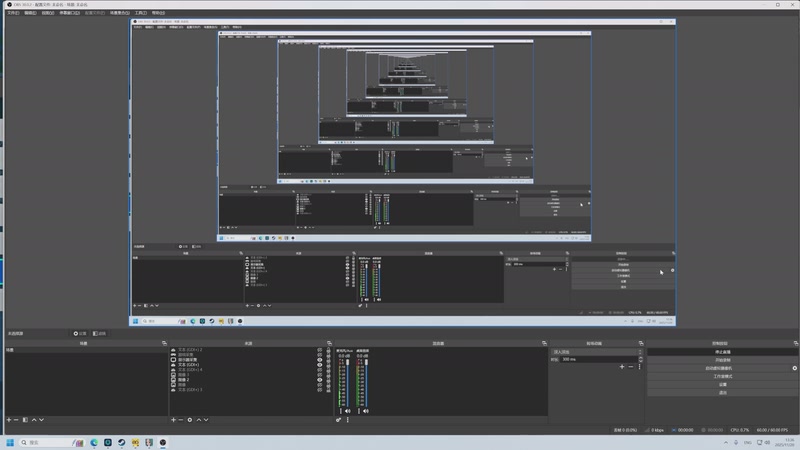The image size is (800, 450).
Task: Open advanced audio properties gear in mixer
Action: click(x=338, y=420)
